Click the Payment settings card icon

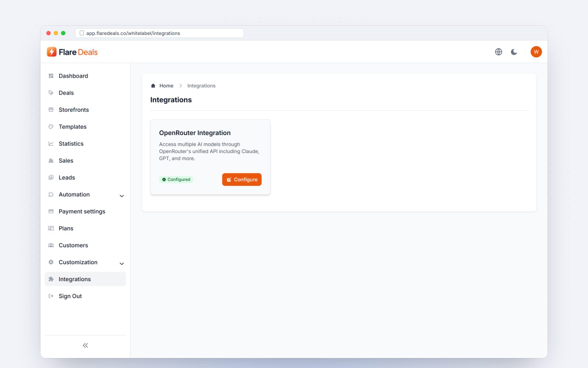coord(51,211)
